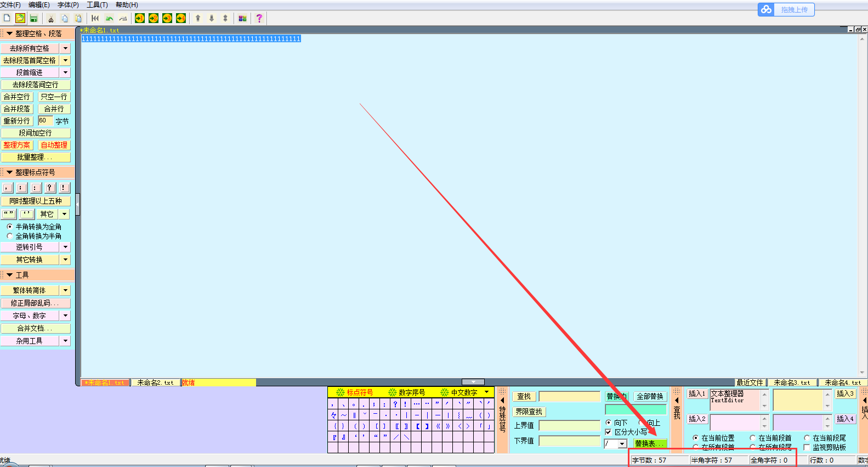Screen dimensions: 868x467
Task: Click the green save disk icon
Action: click(33, 18)
